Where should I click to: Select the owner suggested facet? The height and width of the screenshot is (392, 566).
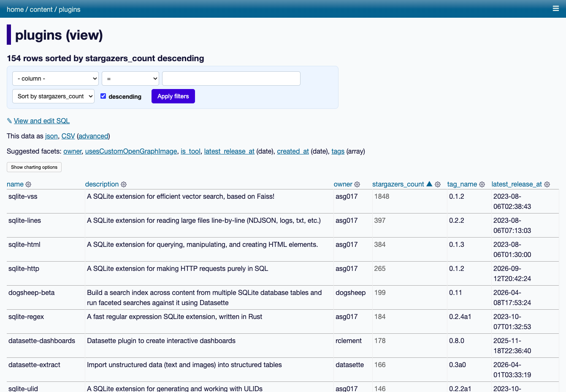click(73, 151)
